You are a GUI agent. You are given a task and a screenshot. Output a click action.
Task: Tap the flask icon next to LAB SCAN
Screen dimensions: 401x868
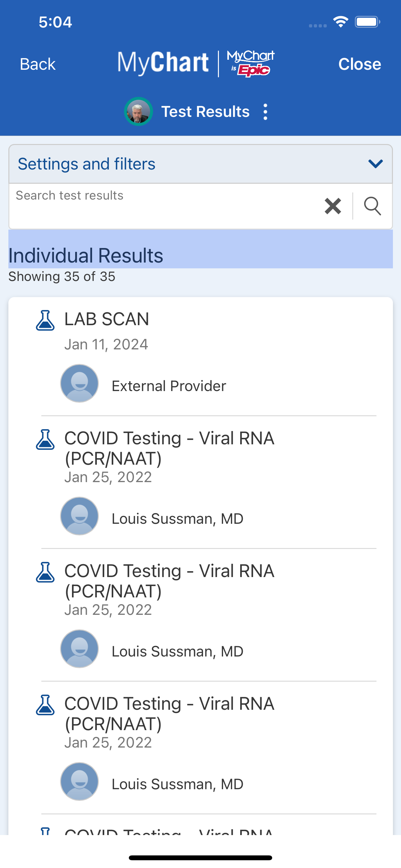click(x=45, y=320)
